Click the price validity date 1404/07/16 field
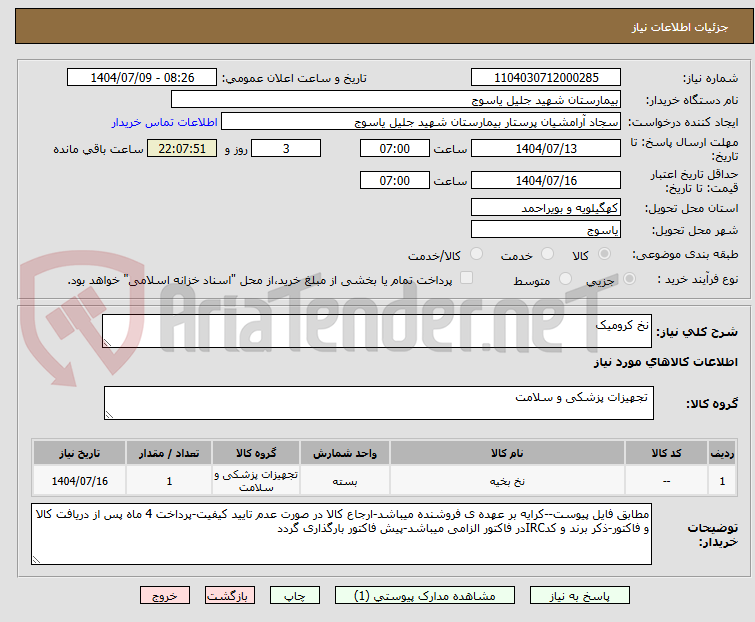Screen dimensions: 755x622 click(546, 180)
